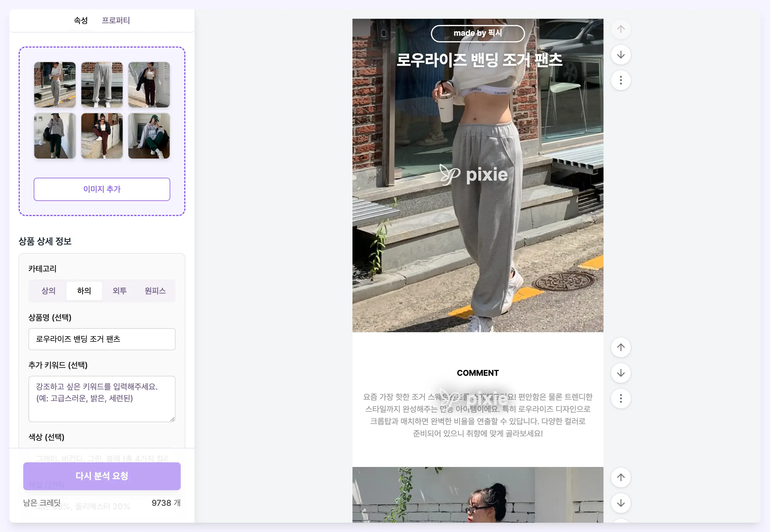The width and height of the screenshot is (770, 532).
Task: Select thumbnail of gray joggers with white crop top
Action: point(55,85)
